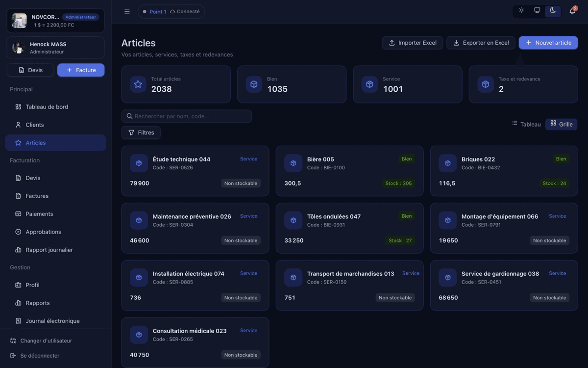Go to Tableau de bord
Viewport: 588px width, 368px height.
[55, 107]
